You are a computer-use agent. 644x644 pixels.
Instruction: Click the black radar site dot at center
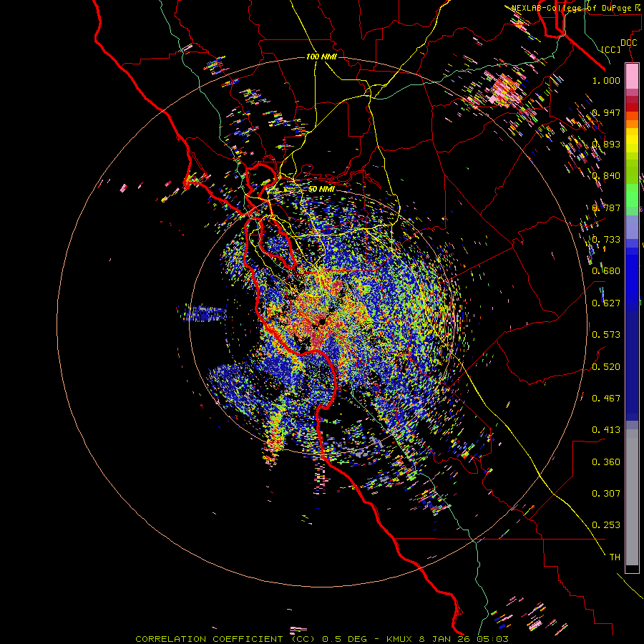(322, 322)
